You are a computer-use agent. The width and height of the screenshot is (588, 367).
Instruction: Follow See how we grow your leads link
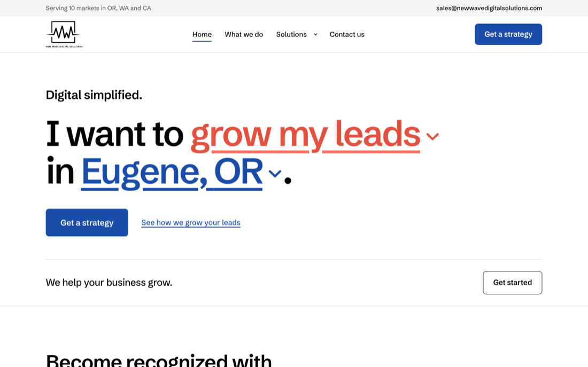191,223
